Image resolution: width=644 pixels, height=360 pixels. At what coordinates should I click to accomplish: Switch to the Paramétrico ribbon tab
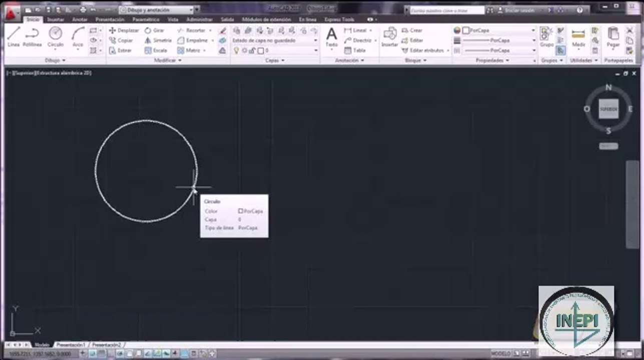[x=146, y=19]
